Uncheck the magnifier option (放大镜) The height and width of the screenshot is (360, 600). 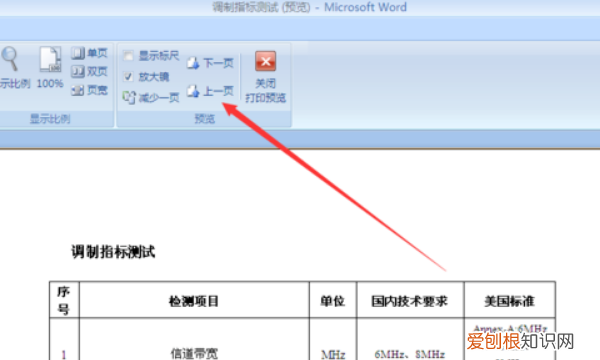click(129, 77)
